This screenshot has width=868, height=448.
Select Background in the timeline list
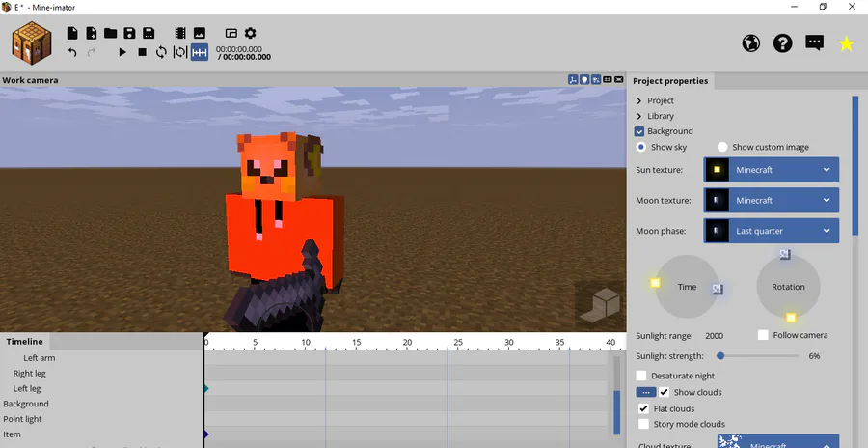(x=26, y=404)
